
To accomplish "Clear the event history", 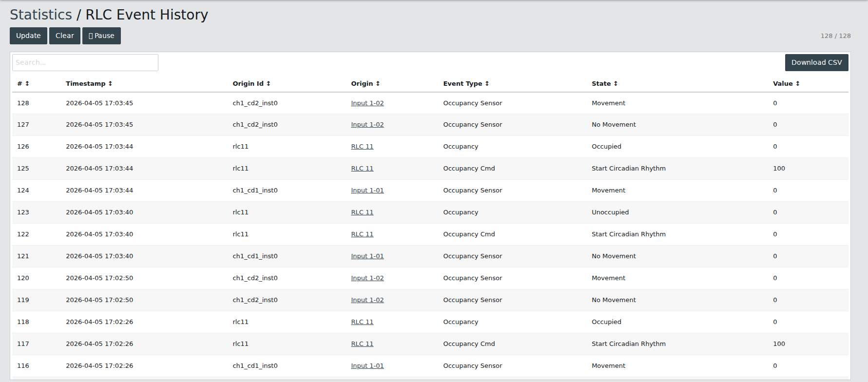I will [x=65, y=36].
